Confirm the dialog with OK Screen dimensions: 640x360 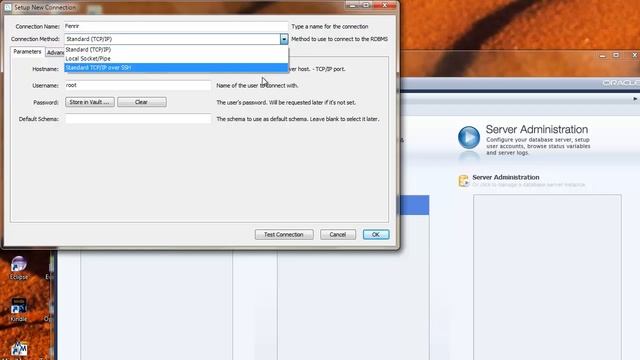(376, 235)
